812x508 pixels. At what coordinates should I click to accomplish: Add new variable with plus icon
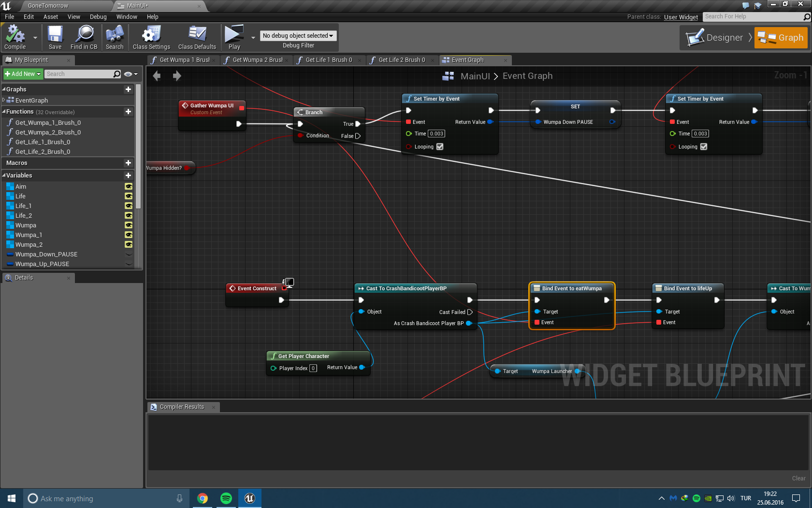point(128,175)
